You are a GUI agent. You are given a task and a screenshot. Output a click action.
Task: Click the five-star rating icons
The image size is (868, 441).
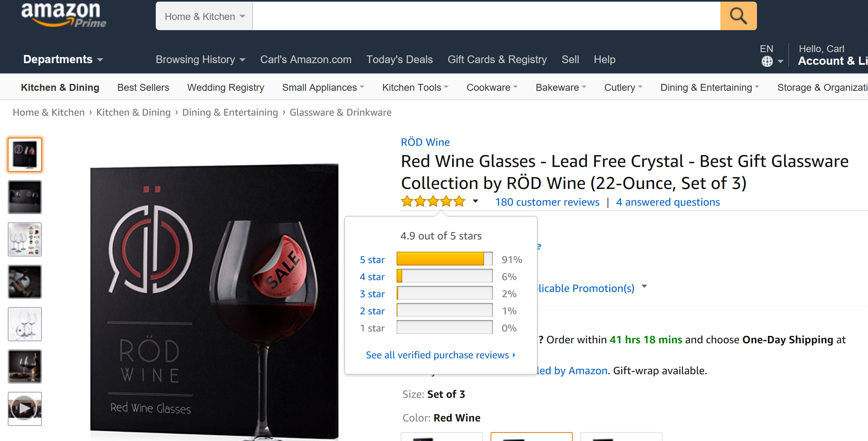(433, 202)
